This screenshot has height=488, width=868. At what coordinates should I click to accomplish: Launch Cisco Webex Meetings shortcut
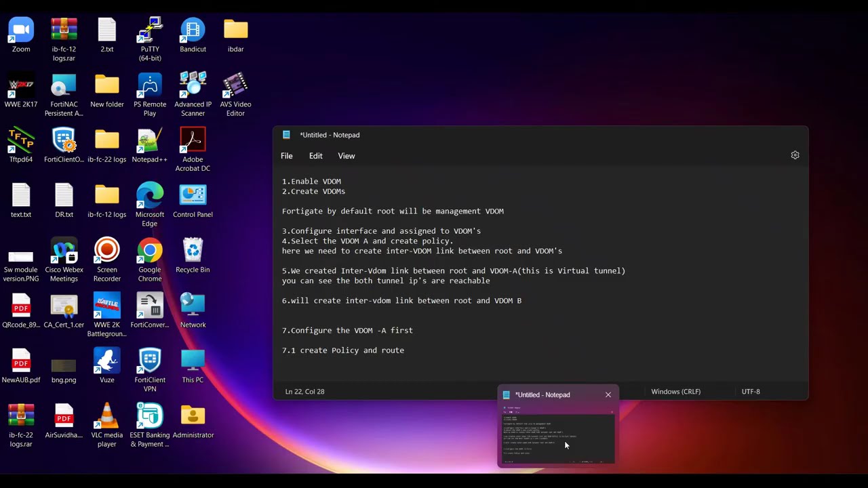64,260
